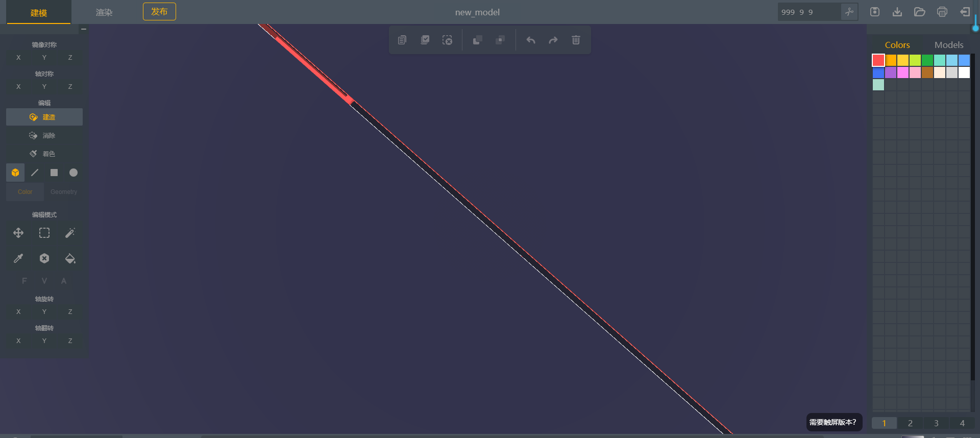Switch to the 建模 tab
This screenshot has height=438, width=980.
point(39,13)
